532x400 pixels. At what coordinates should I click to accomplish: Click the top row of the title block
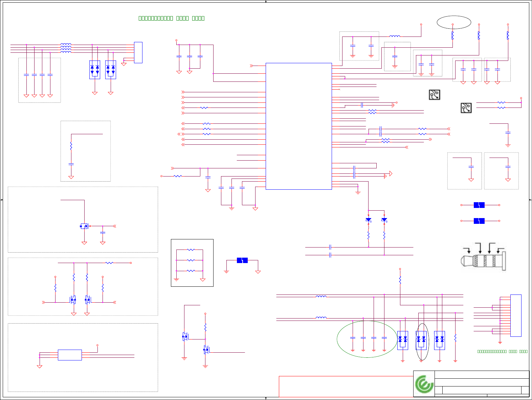(482, 374)
